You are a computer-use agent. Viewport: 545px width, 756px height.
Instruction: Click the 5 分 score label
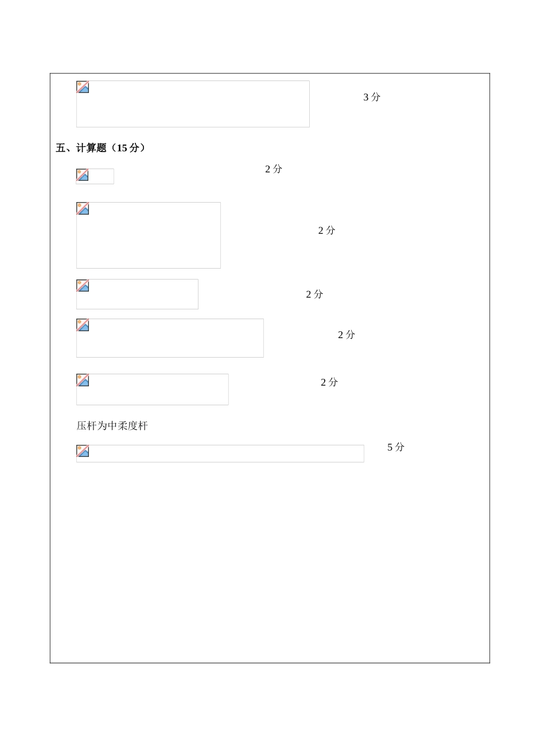coord(396,447)
